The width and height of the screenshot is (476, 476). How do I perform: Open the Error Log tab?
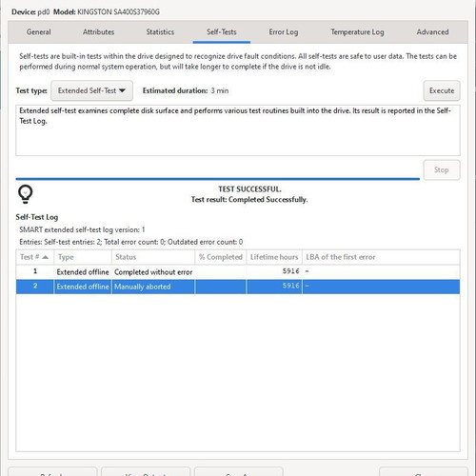(284, 32)
